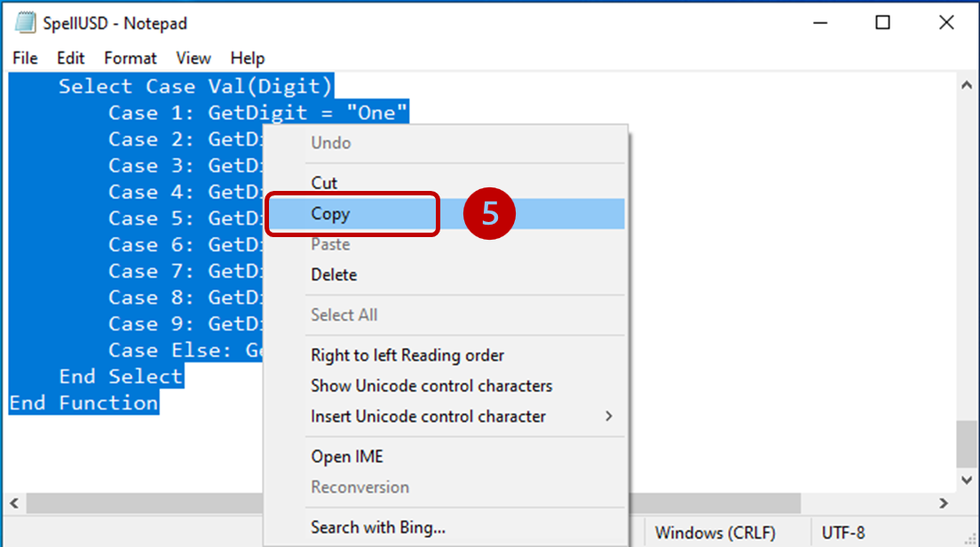
Task: Open the File menu
Action: pyautogui.click(x=24, y=58)
